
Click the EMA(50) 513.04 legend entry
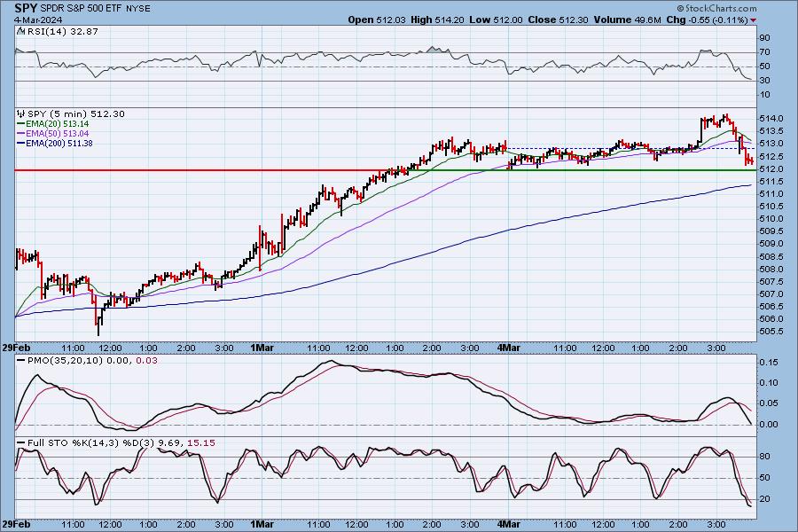pyautogui.click(x=58, y=133)
